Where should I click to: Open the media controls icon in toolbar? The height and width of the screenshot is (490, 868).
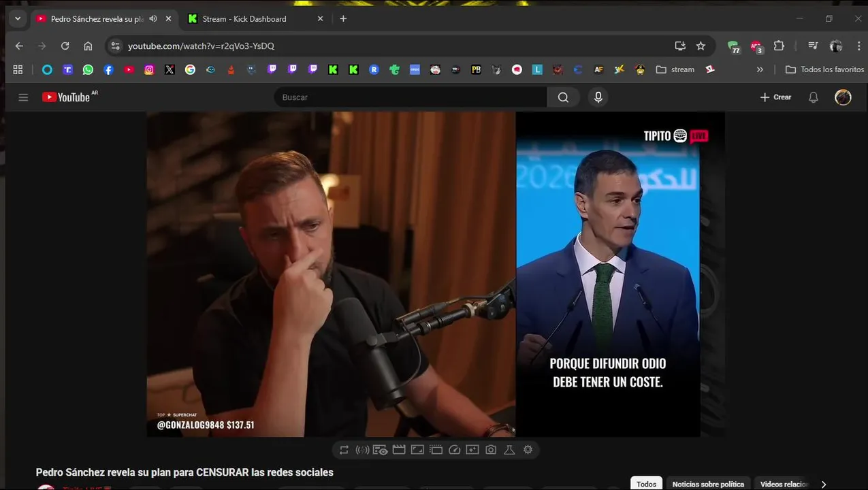[813, 46]
